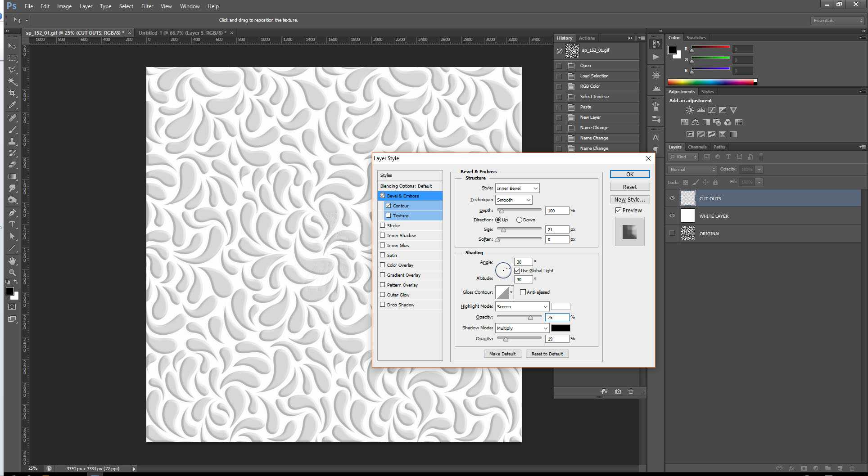Switch to the Actions tab
This screenshot has width=868, height=476.
(587, 38)
